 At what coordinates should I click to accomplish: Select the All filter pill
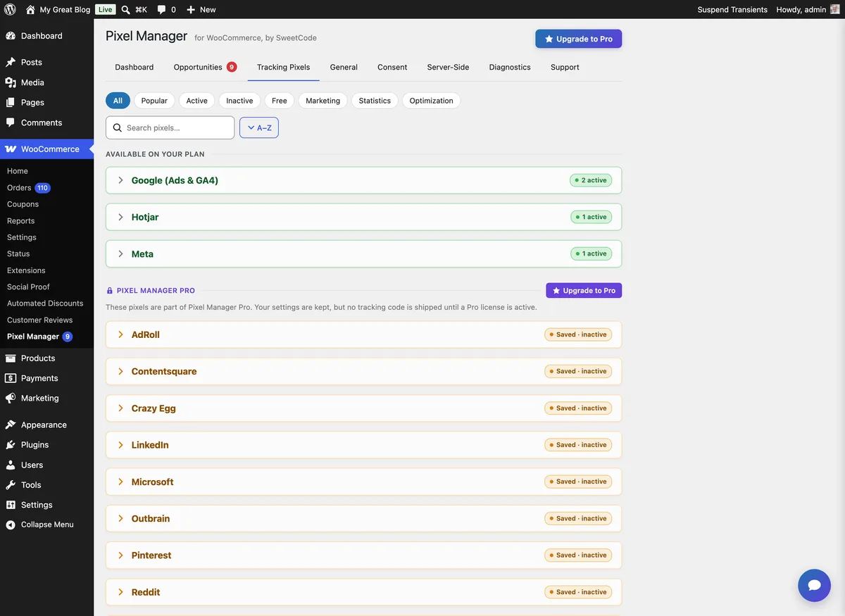point(118,101)
